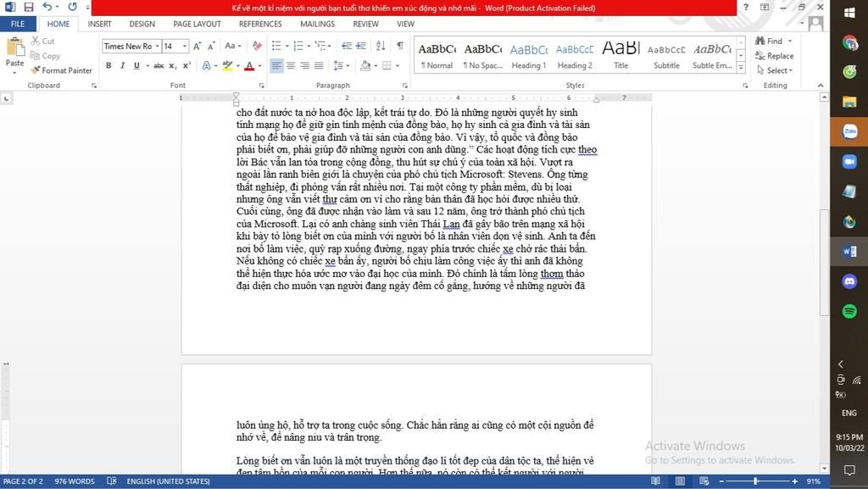Viewport: 868px width, 489px height.
Task: Switch to the PAGE LAYOUT tab
Action: [197, 24]
